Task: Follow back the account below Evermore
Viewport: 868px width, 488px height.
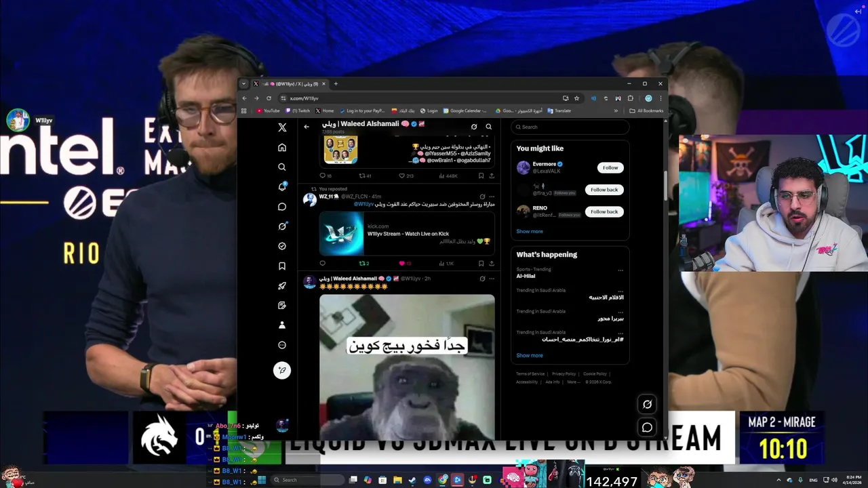Action: [604, 190]
